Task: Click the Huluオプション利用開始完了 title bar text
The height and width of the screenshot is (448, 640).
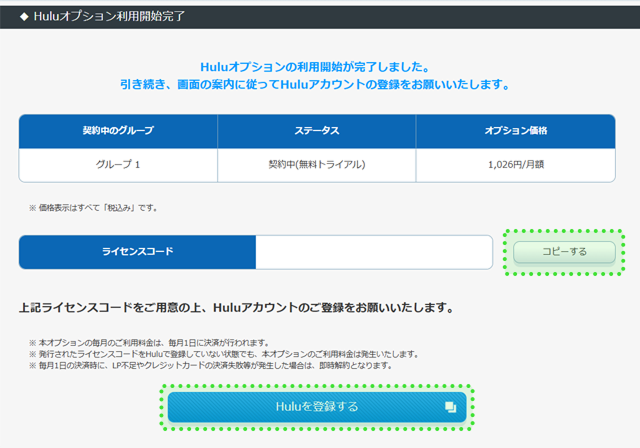Action: pos(109,16)
